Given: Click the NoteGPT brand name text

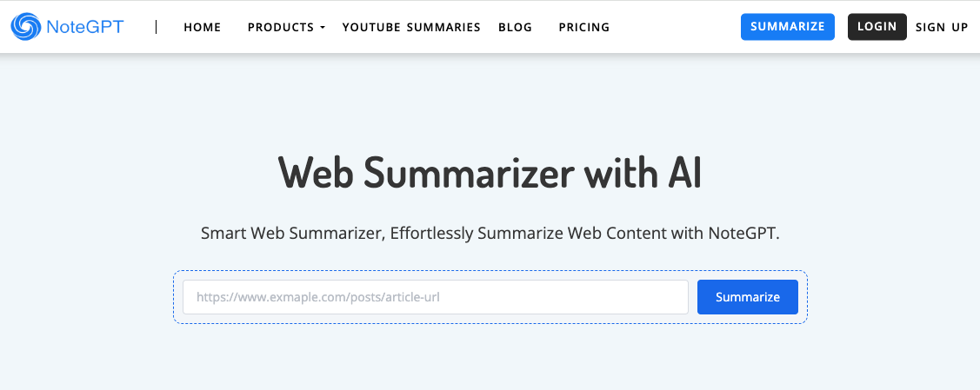Looking at the screenshot, I should 87,27.
